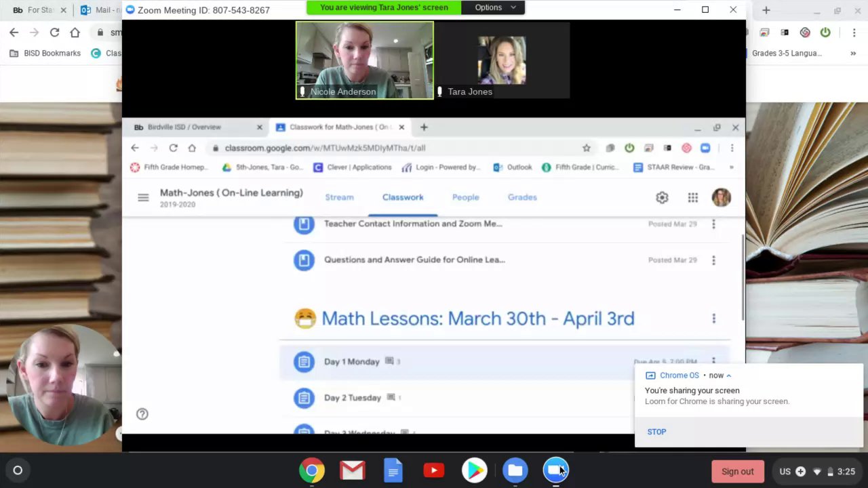Switch to the Stream tab
Image resolution: width=868 pixels, height=488 pixels.
coord(339,197)
